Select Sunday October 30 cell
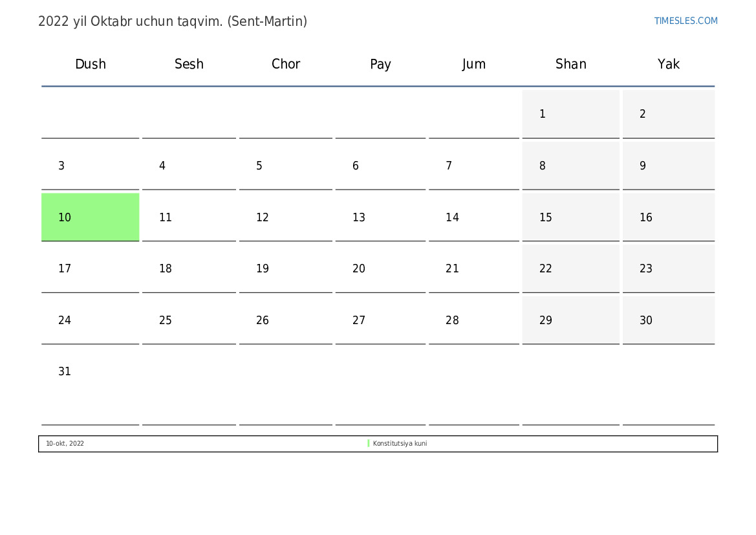 pos(668,320)
